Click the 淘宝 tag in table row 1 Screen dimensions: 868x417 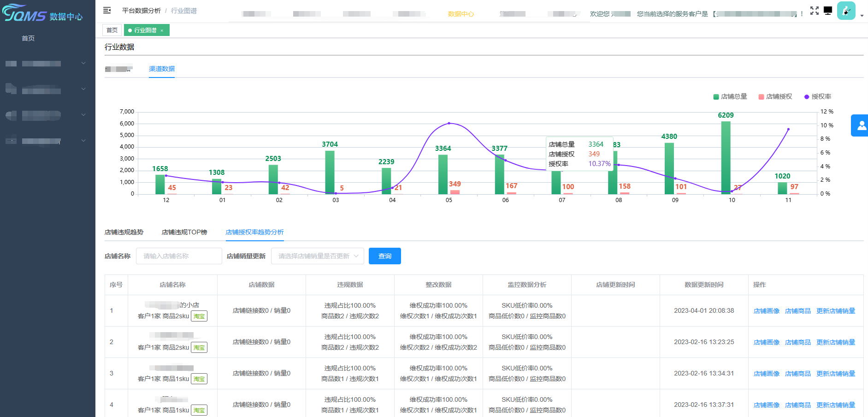coord(199,316)
